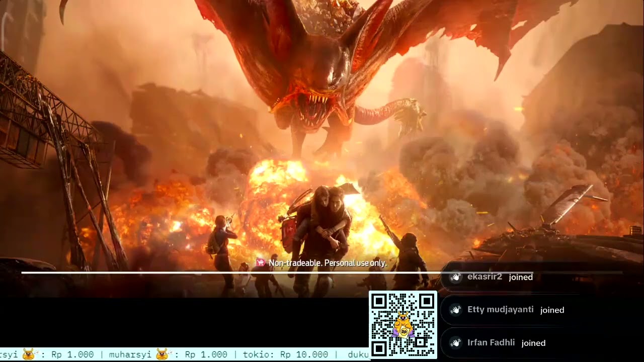Screen dimensions: 644x362
Task: Click the wave icon next to Etty mudjayanti
Action: point(456,310)
